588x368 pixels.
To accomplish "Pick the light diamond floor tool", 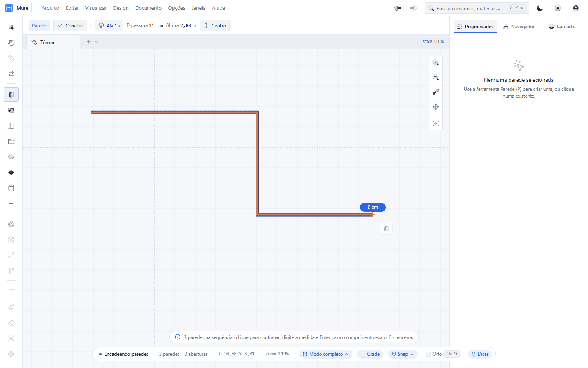I will pos(11,157).
